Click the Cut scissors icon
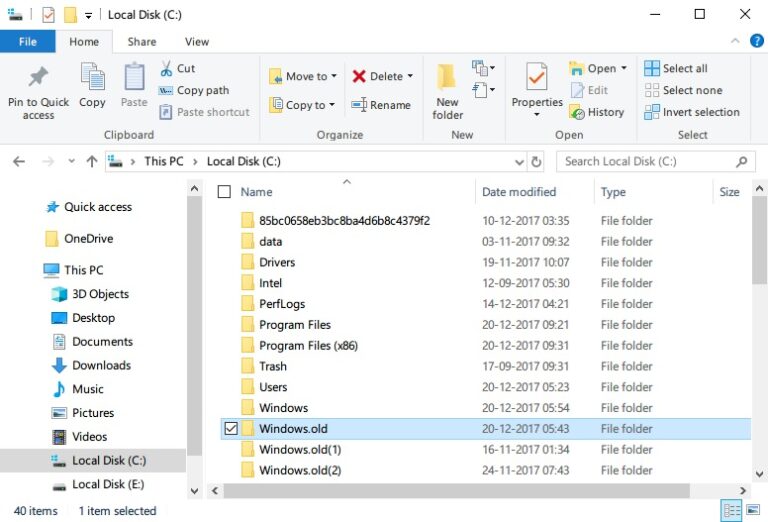The width and height of the screenshot is (768, 522). pyautogui.click(x=166, y=68)
